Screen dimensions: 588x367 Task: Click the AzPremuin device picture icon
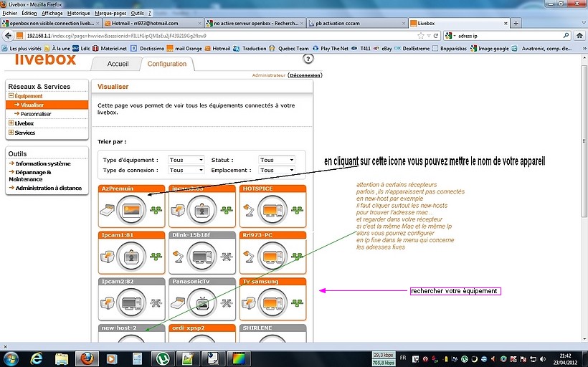[x=131, y=209]
